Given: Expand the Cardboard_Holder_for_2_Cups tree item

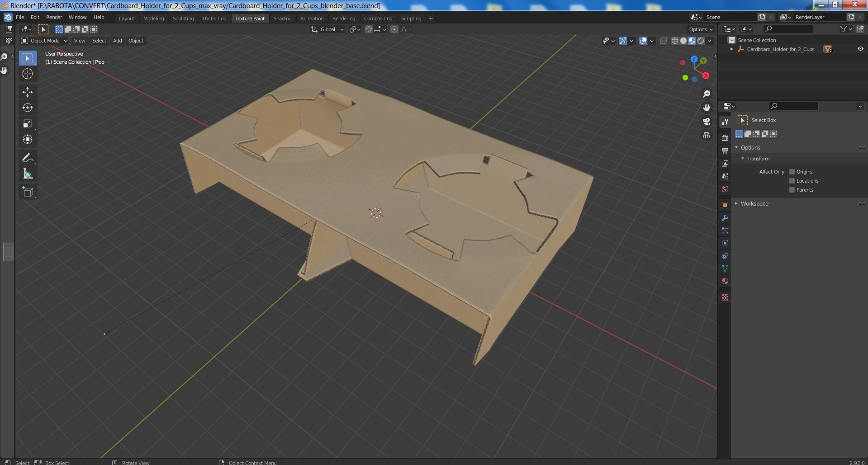Looking at the screenshot, I should (732, 49).
